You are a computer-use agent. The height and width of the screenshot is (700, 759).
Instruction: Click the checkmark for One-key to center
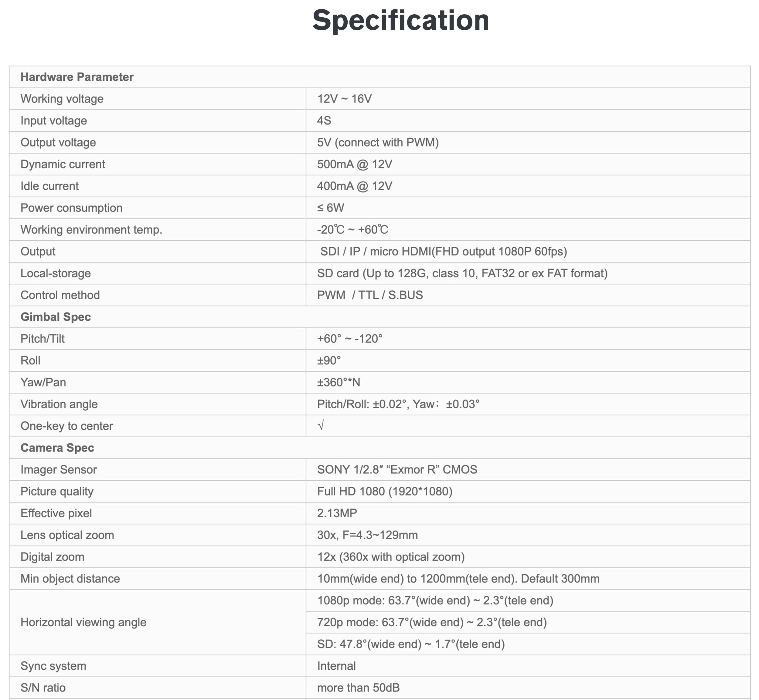pos(321,426)
